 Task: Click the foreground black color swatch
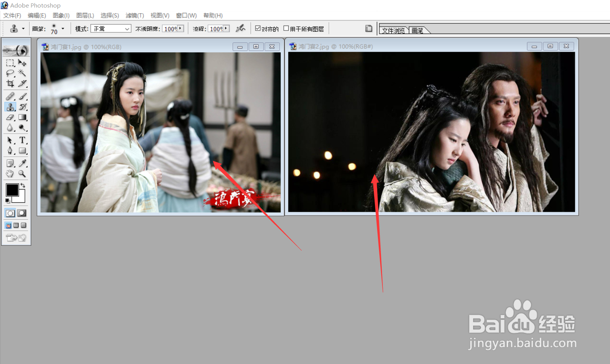[x=12, y=190]
